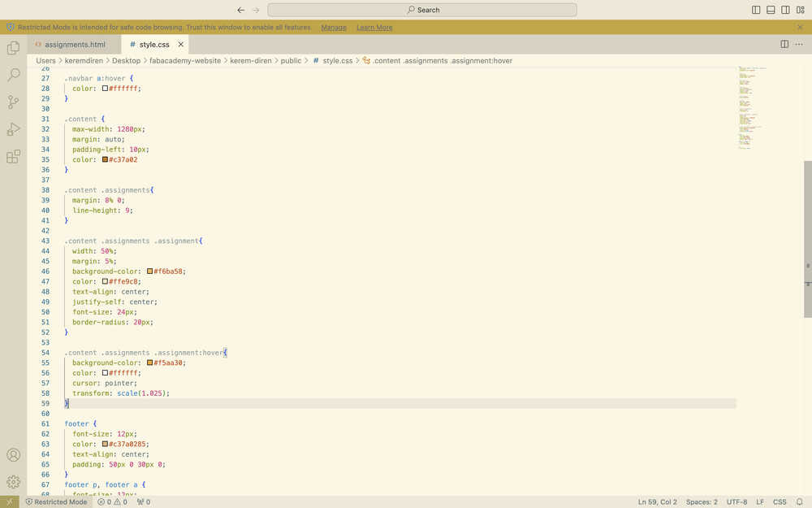
Task: Open the #c37a02 color swatch
Action: (x=105, y=159)
